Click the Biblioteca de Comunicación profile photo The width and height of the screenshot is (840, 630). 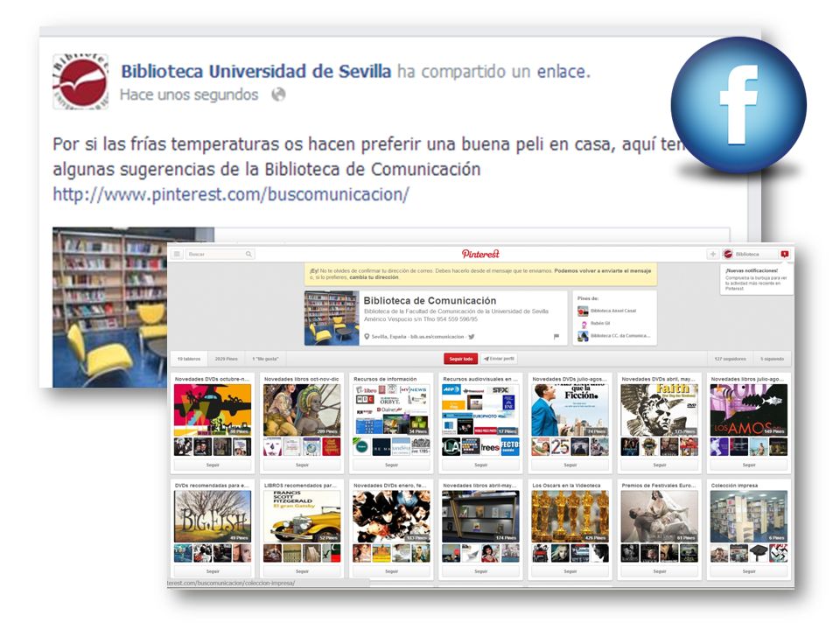pyautogui.click(x=332, y=318)
